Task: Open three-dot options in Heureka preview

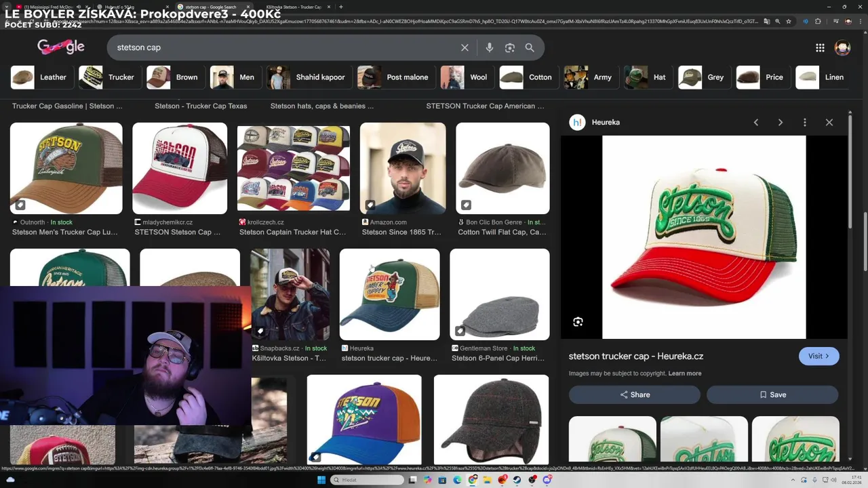Action: 805,122
